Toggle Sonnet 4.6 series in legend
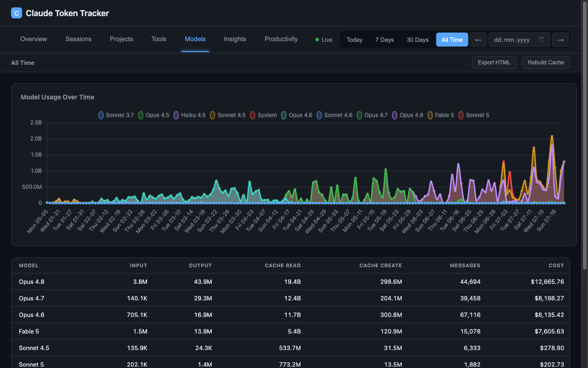Viewport: 588px width, 368px height. 334,115
